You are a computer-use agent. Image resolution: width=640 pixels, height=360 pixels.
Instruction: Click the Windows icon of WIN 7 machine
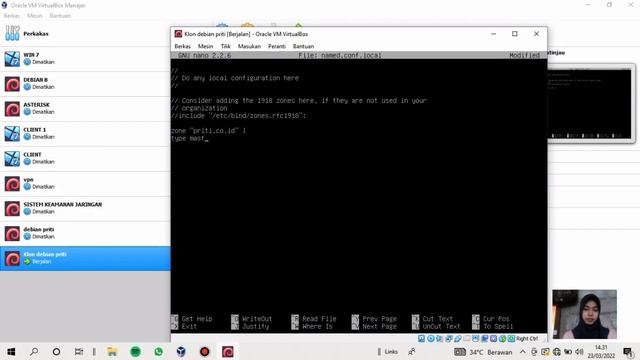12,59
